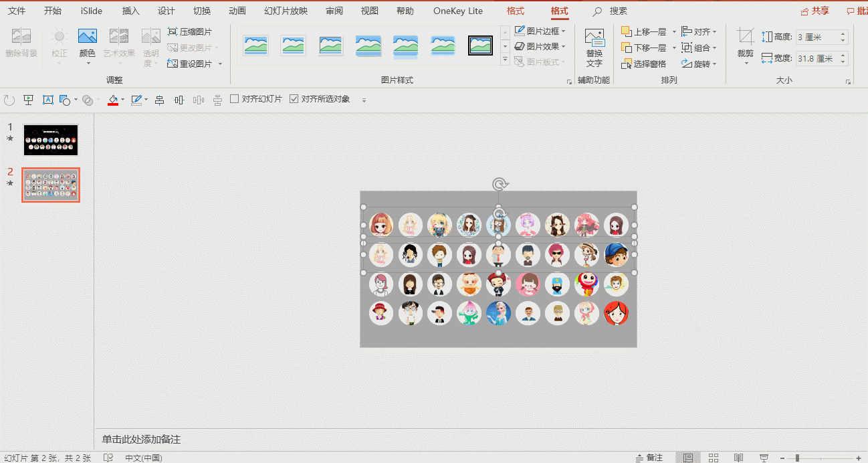Click align center horizontally icon in quick toolbar
The image size is (868, 463).
[159, 100]
